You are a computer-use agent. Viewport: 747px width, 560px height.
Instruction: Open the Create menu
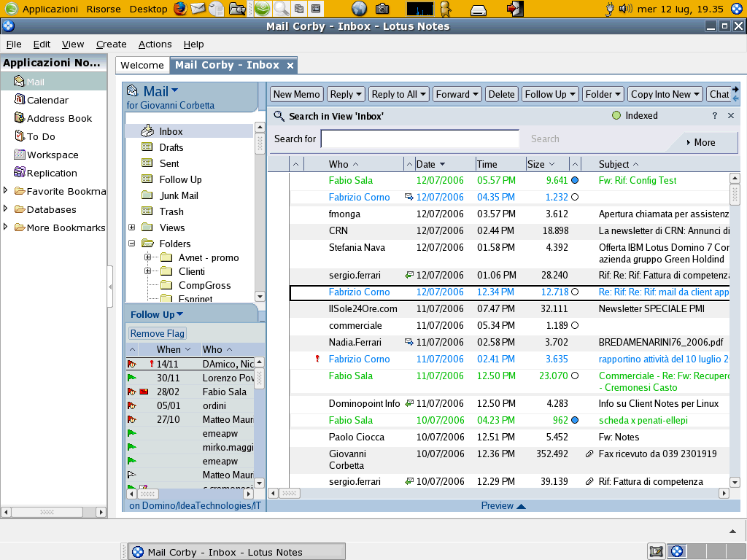coord(112,44)
